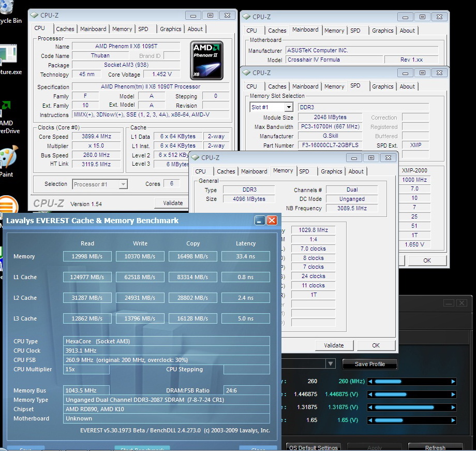Viewport: 476px width, 451px height.
Task: Minimize the EVEREST Cache & Memory Benchmark window
Action: [x=260, y=221]
